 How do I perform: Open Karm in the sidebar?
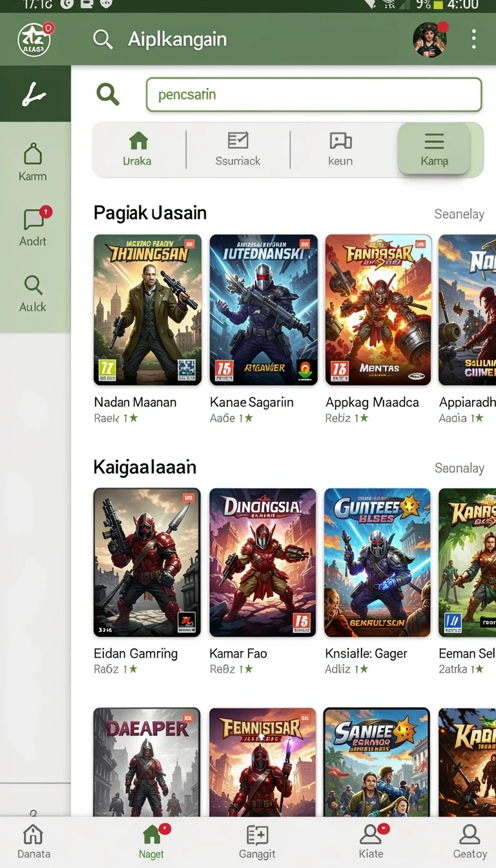(33, 163)
